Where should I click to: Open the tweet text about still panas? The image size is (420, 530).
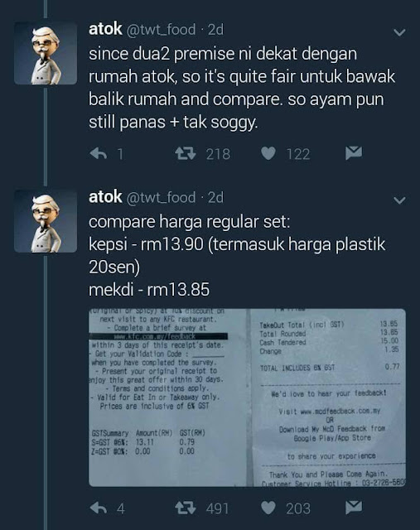click(242, 89)
